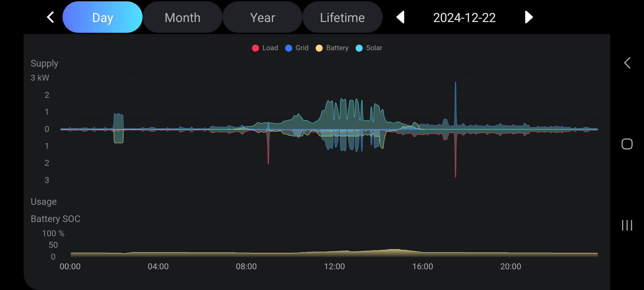Switch to the Month tab
Screen dimensions: 644x290
pos(182,17)
